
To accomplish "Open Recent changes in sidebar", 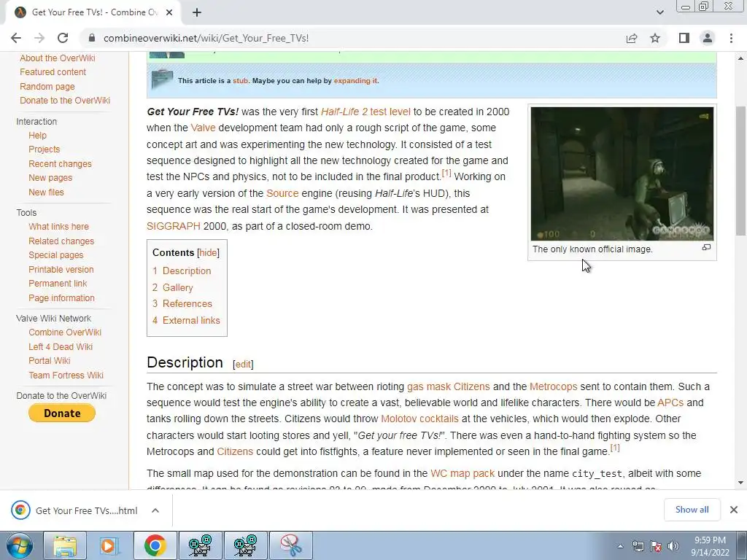I will 60,164.
